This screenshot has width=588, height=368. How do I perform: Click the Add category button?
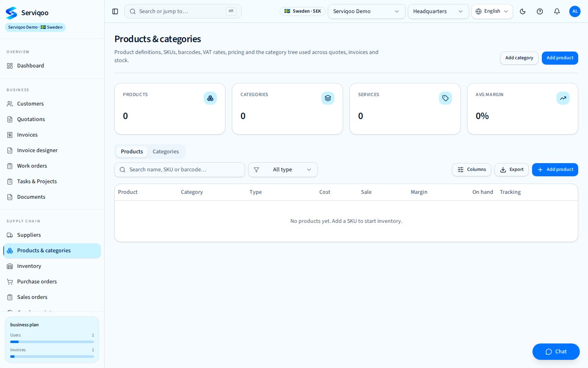519,58
